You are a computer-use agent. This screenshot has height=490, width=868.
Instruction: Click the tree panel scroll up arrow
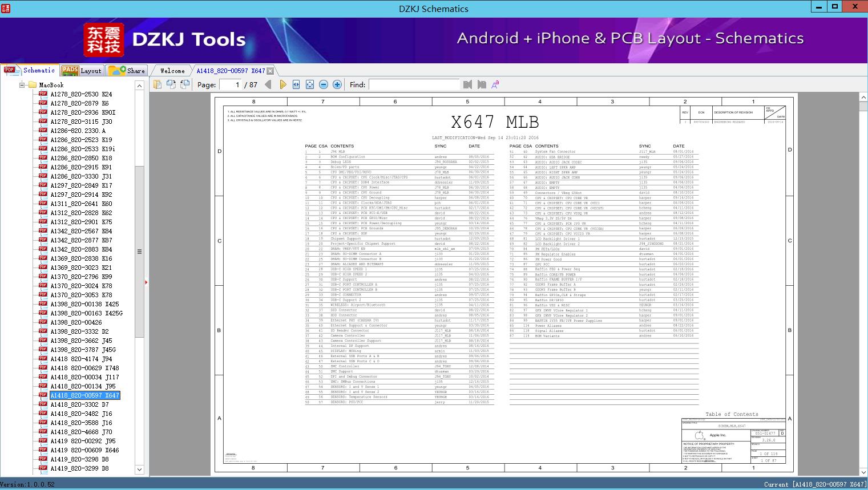[139, 86]
